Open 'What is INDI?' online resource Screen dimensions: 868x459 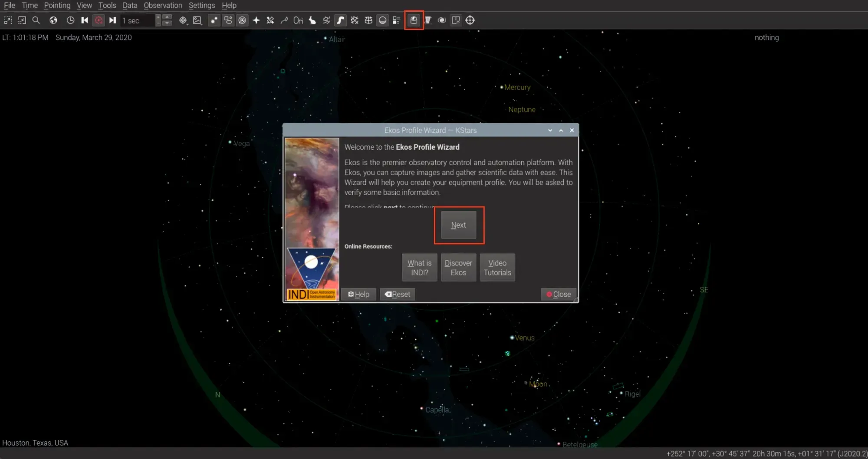420,268
